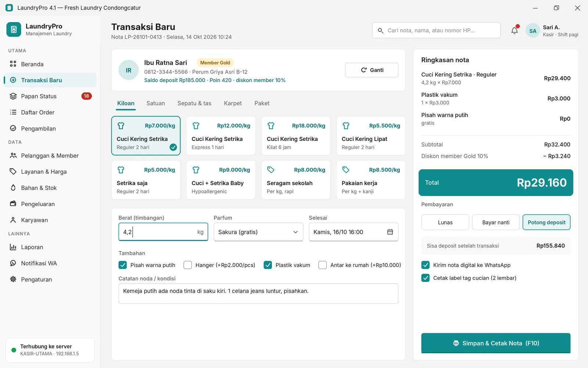Check Antar ke rumah option
The image size is (588, 368).
322,265
